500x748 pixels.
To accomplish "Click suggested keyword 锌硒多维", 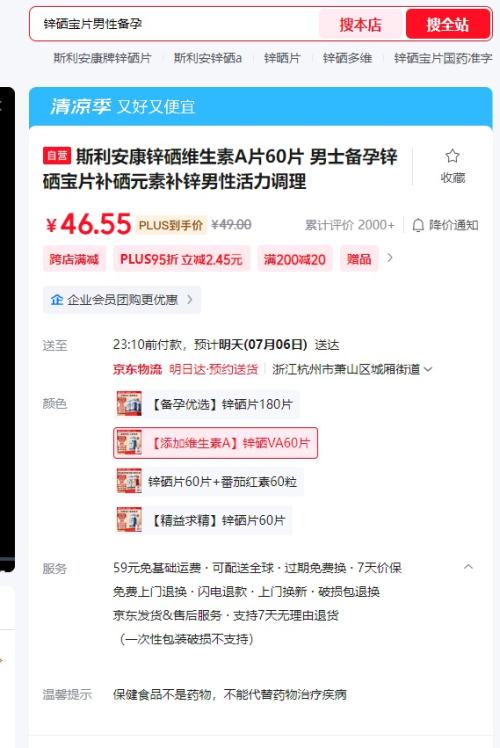I will click(347, 58).
